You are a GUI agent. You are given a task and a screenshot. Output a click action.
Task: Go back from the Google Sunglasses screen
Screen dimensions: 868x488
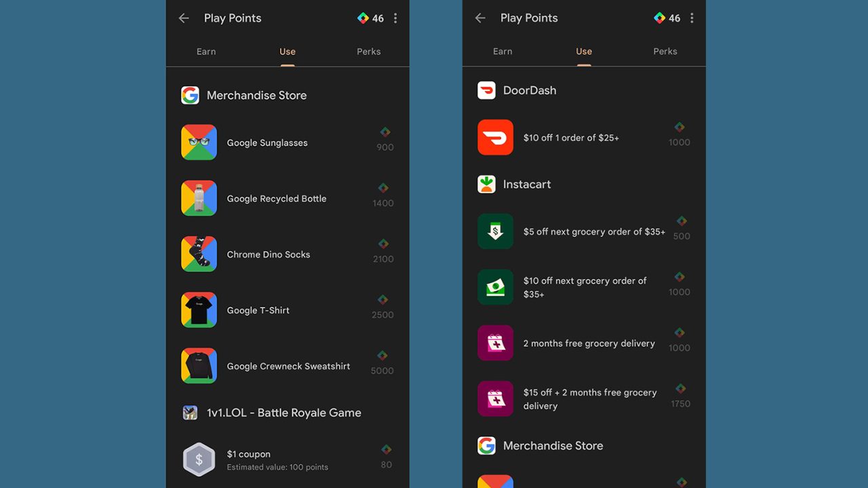184,18
